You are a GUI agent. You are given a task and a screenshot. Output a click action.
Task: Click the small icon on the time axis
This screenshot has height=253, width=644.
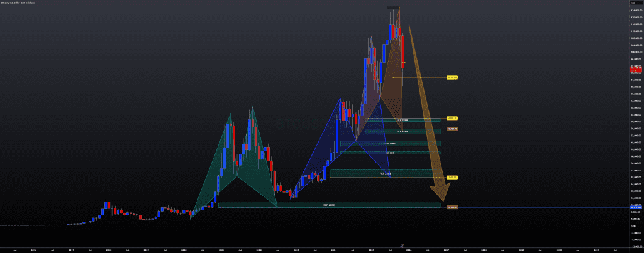point(401,245)
